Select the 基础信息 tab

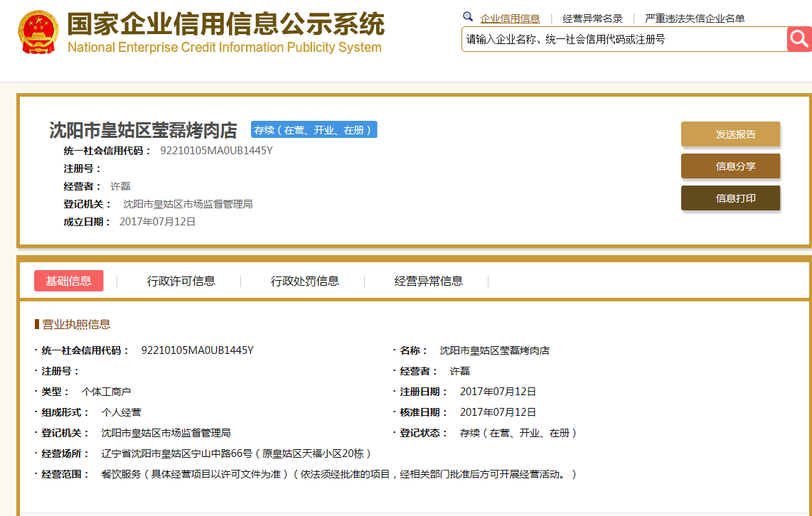tap(68, 281)
